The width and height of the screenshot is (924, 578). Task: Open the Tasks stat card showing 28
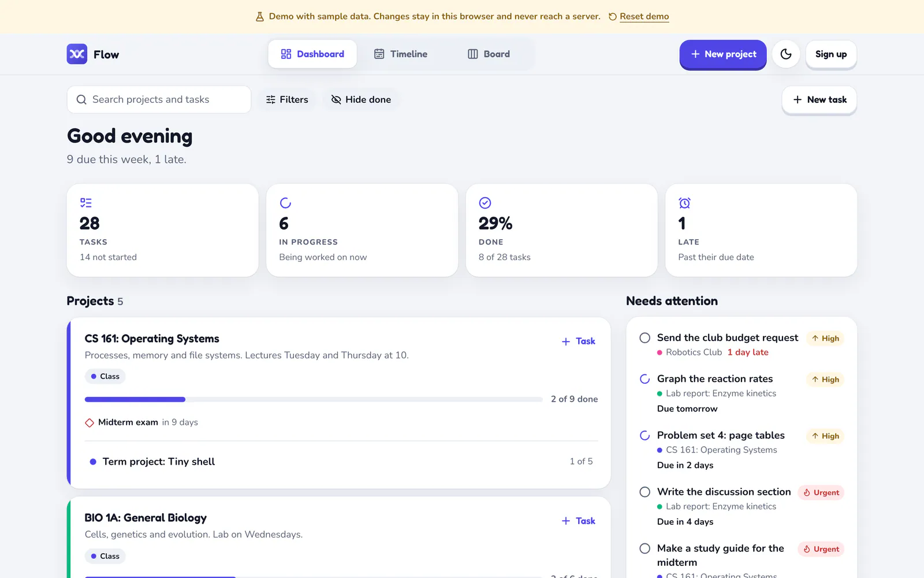pyautogui.click(x=162, y=230)
